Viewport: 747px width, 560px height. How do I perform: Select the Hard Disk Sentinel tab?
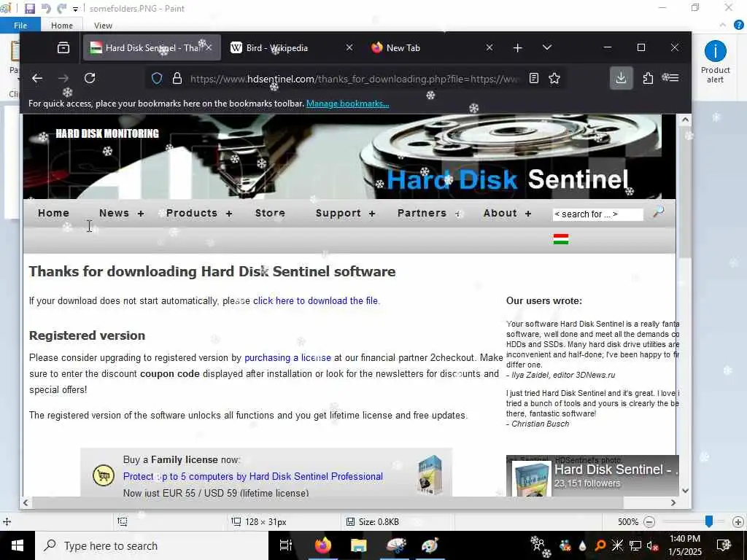152,47
